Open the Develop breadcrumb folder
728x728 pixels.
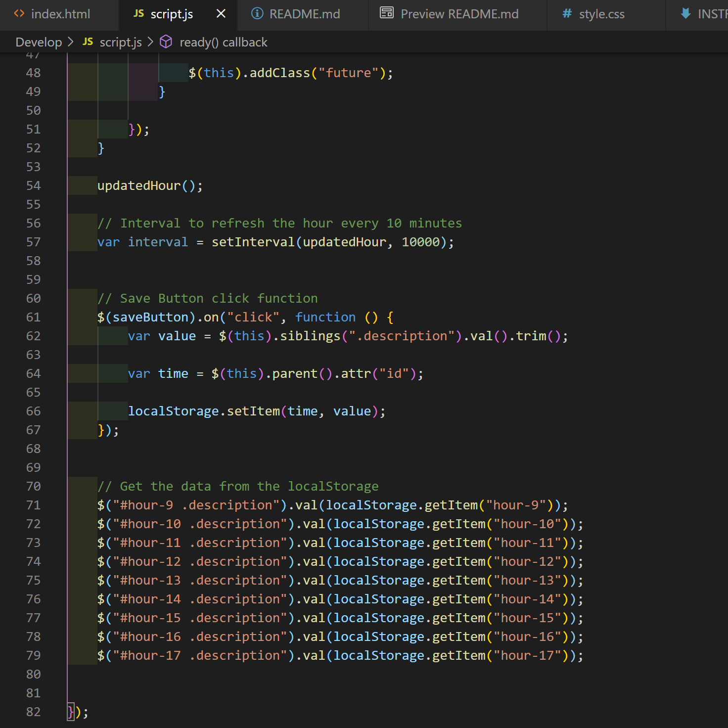(39, 43)
